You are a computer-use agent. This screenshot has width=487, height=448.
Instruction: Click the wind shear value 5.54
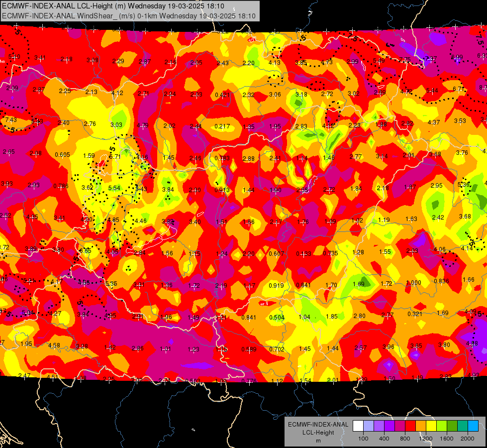click(114, 188)
